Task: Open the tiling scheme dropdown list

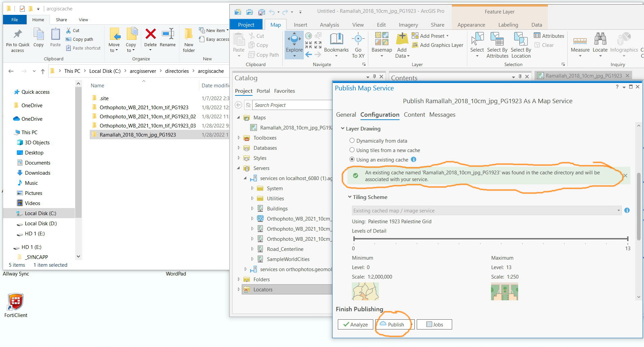Action: 618,210
